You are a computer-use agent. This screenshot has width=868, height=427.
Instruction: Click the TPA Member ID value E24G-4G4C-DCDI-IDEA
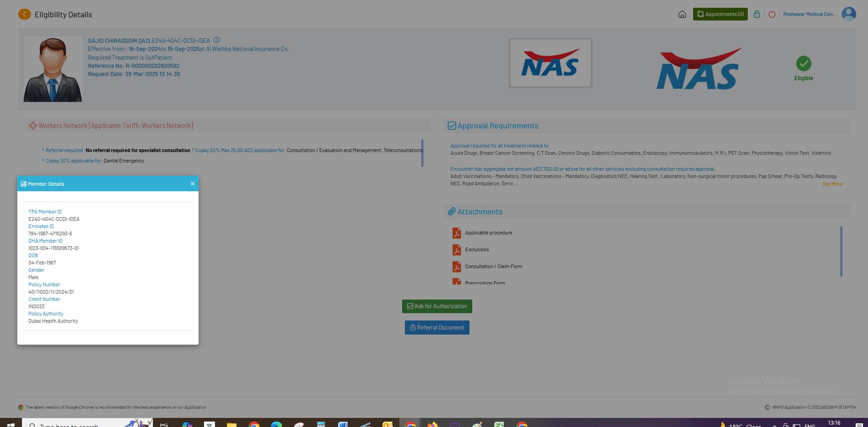pyautogui.click(x=54, y=219)
